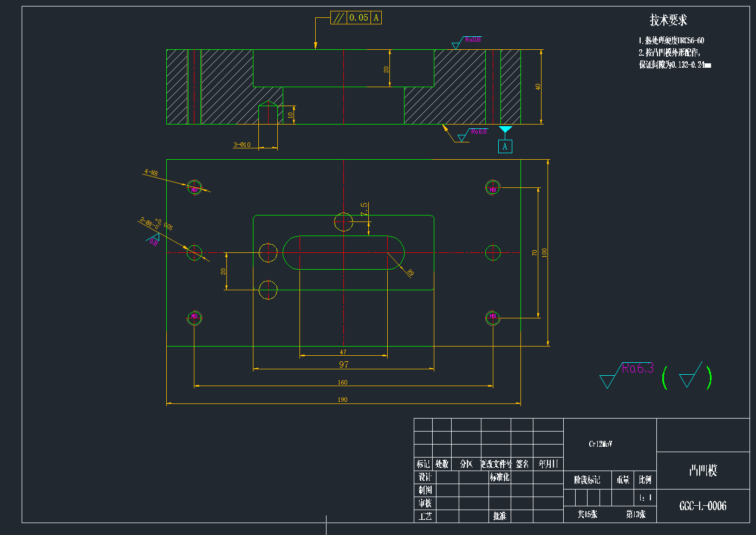Click the "批准" title block label
756x535 pixels.
click(x=499, y=516)
